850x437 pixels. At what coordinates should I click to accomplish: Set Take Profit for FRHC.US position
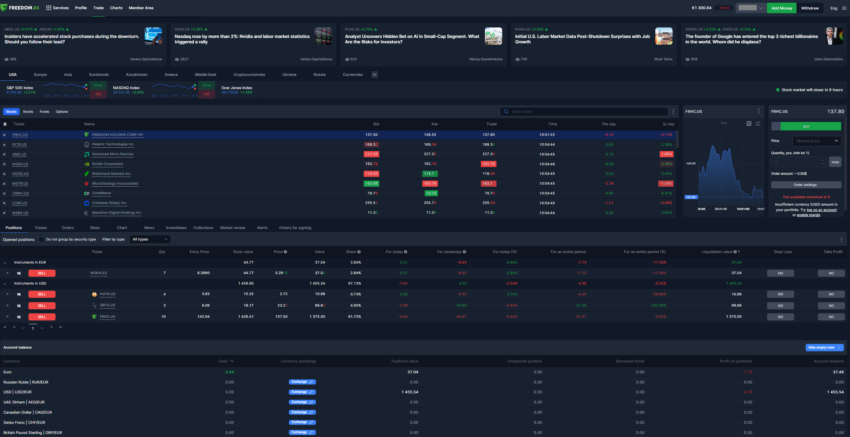click(831, 316)
